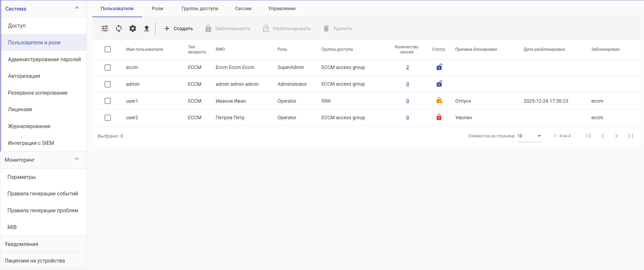Open the table filter settings icon
This screenshot has width=644, height=270.
point(105,28)
